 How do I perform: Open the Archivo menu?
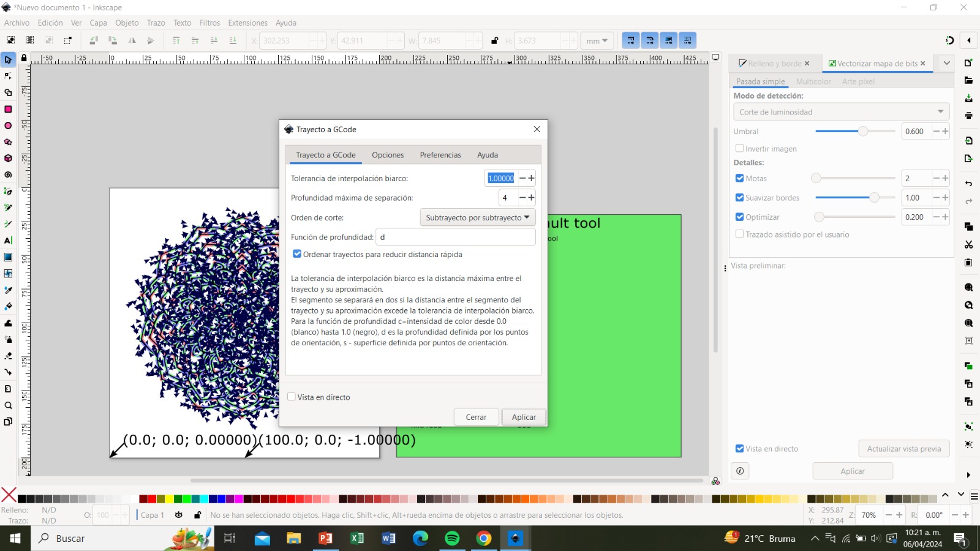(x=17, y=23)
